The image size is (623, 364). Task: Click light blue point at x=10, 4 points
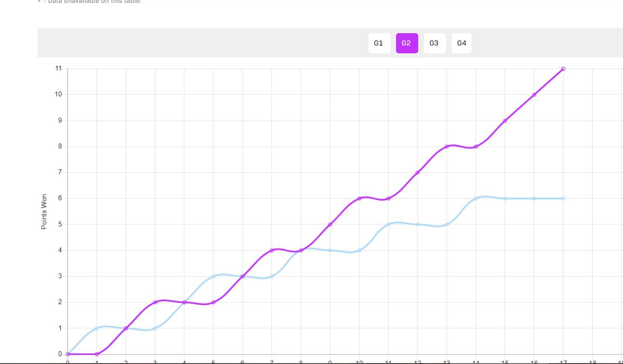pyautogui.click(x=359, y=250)
